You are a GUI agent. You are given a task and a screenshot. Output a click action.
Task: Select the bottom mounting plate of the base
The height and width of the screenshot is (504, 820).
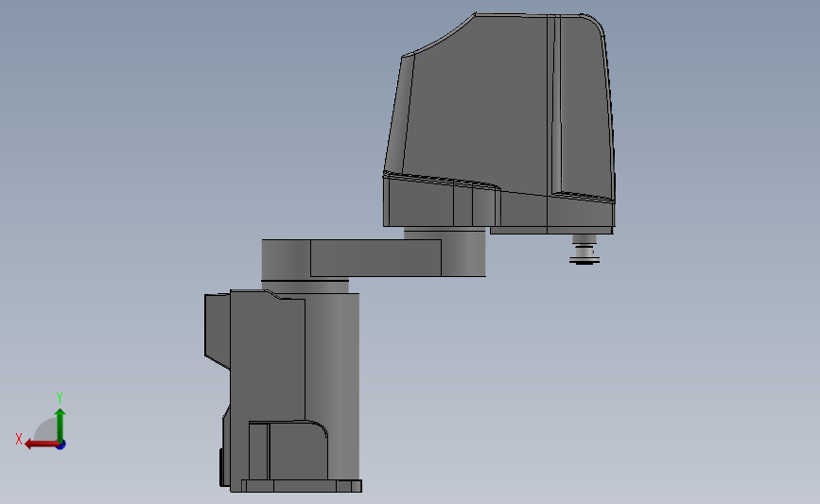coord(301,486)
